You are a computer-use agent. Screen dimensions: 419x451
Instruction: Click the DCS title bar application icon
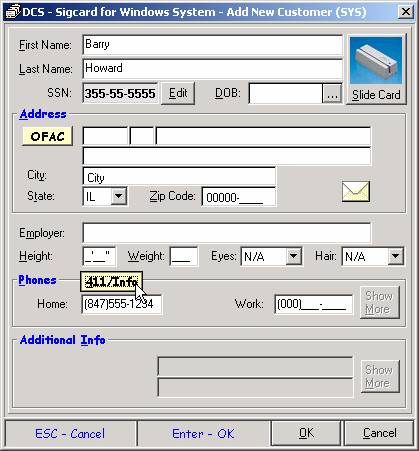coord(13,12)
